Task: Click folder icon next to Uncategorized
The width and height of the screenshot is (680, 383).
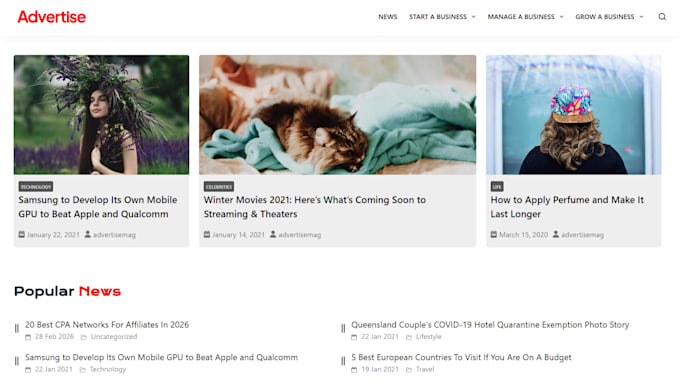Action: pos(84,337)
